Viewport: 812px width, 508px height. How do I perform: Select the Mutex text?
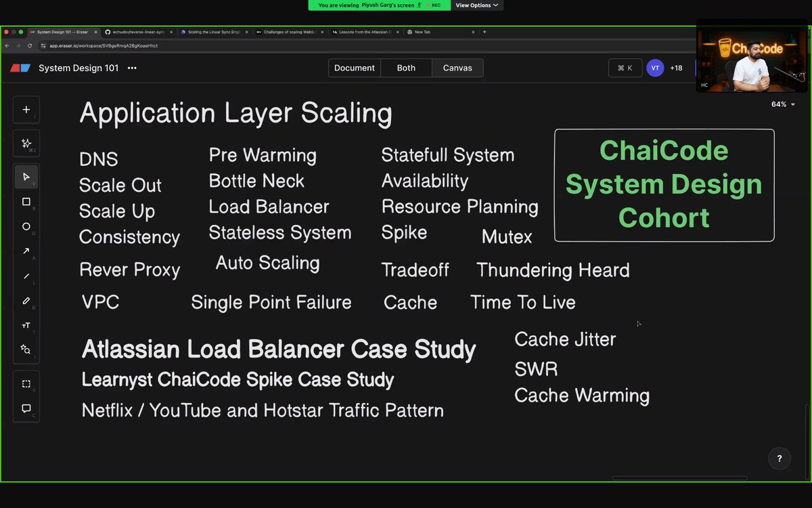click(x=507, y=237)
